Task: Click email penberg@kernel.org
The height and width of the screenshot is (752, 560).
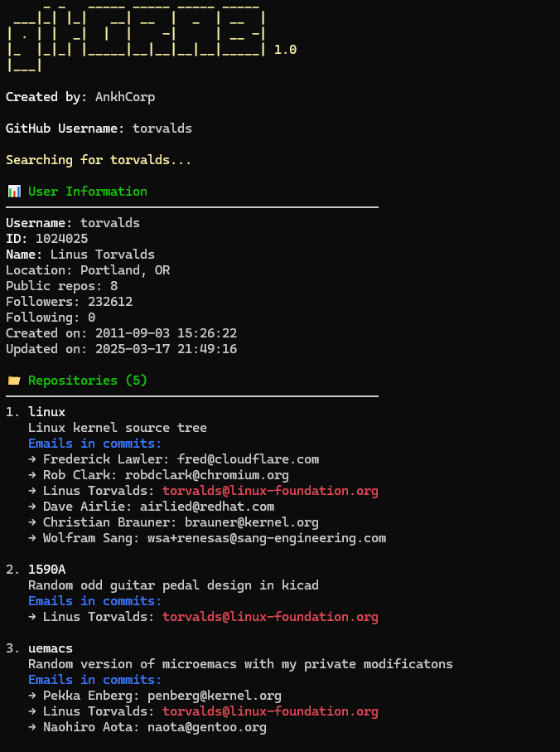Action: 215,696
